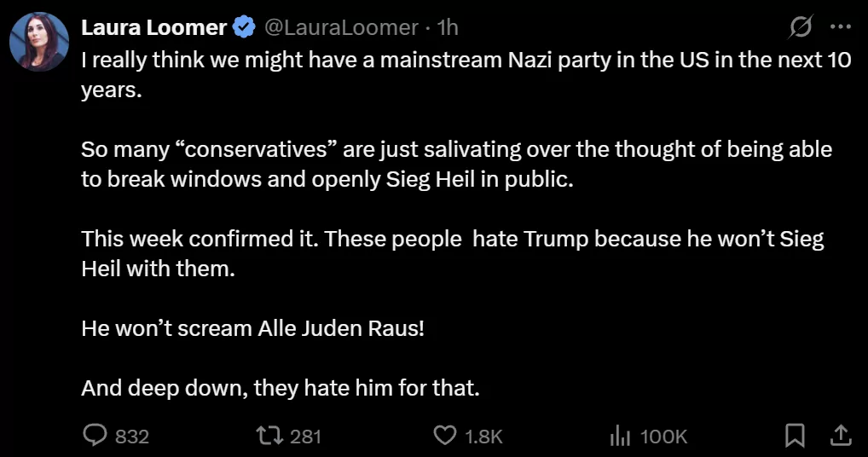Click the blue verified checkmark badge
This screenshot has height=457, width=868.
pos(245,28)
